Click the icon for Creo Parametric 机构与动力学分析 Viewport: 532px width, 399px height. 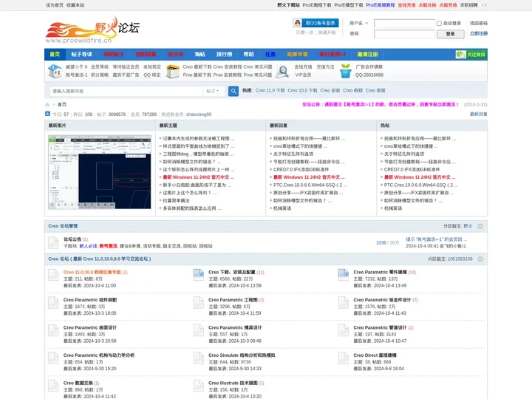53,358
